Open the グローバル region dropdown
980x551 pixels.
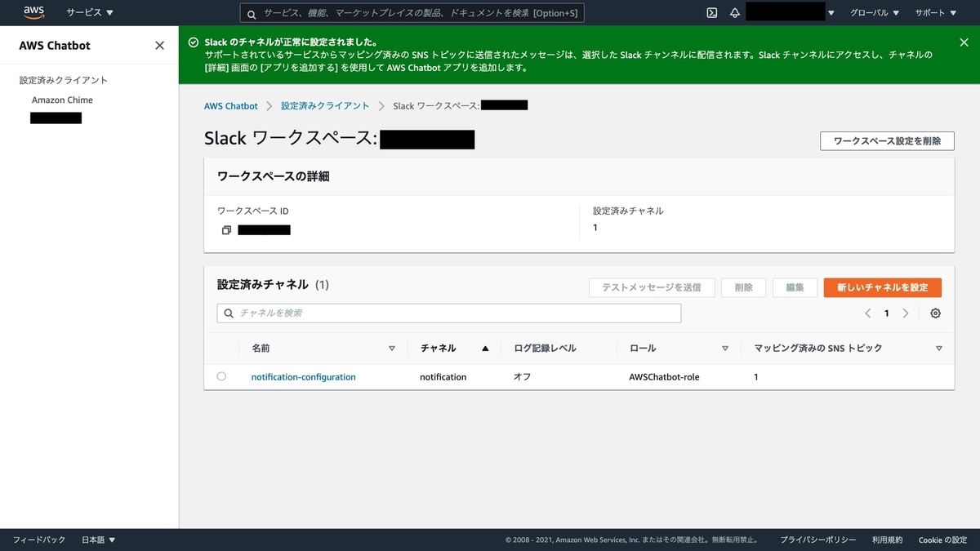[x=875, y=13]
